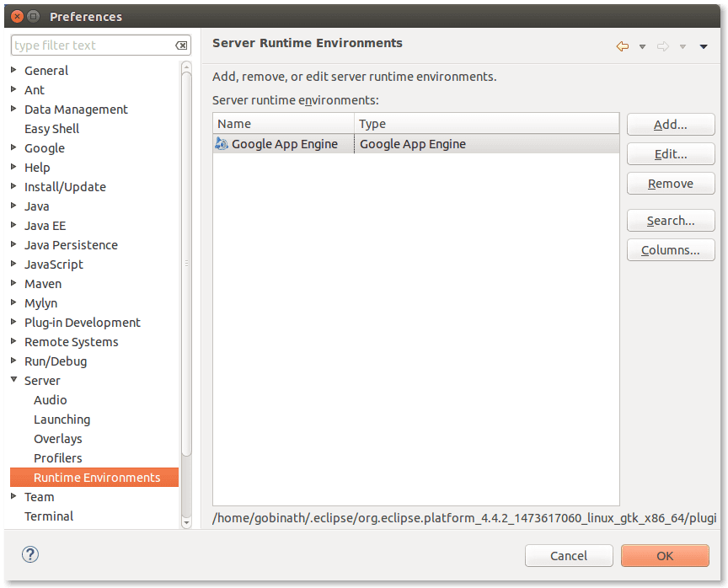The width and height of the screenshot is (728, 588).
Task: Open the preferences view menu triangle
Action: [x=704, y=47]
